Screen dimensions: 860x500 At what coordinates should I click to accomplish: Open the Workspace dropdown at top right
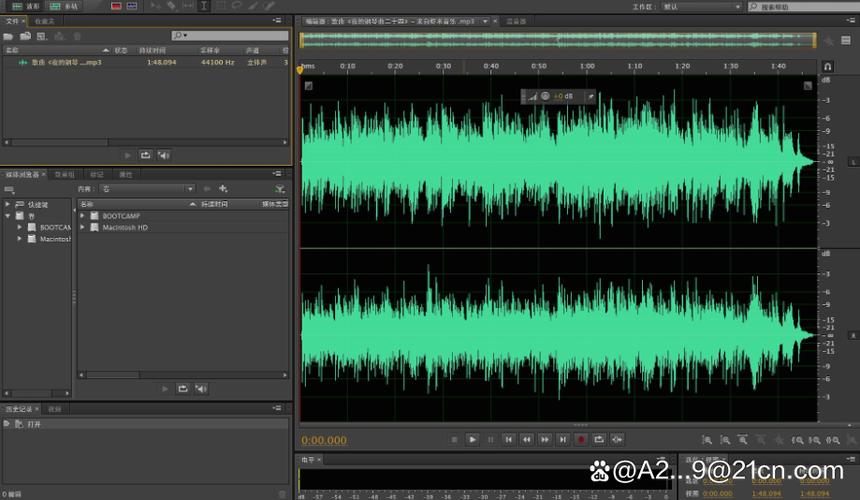tap(703, 7)
